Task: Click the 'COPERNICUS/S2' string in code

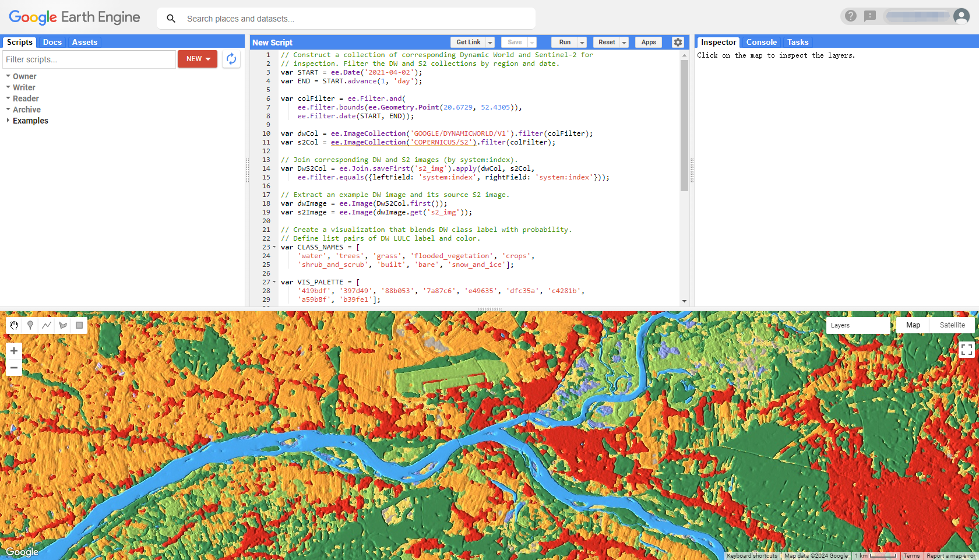Action: [441, 142]
